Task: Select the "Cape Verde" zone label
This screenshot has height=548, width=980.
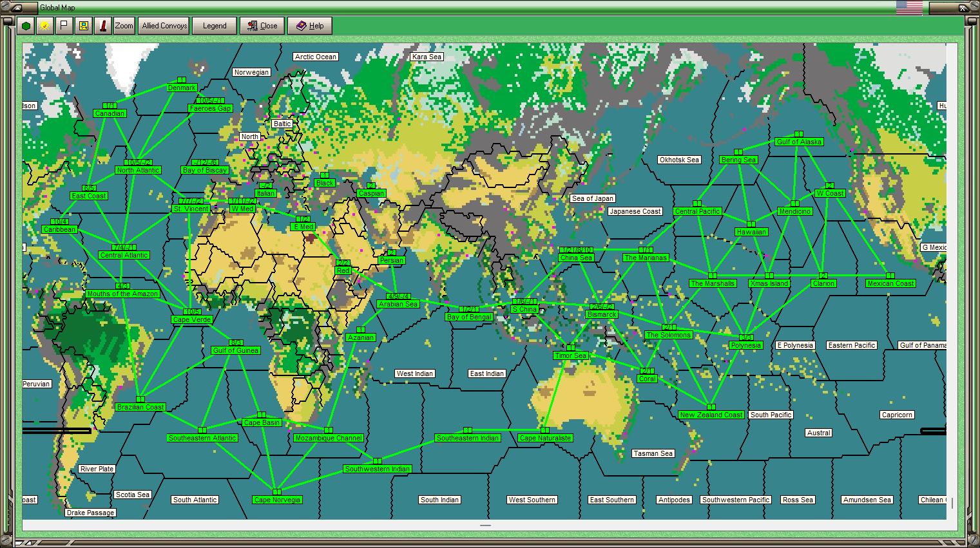Action: point(191,319)
